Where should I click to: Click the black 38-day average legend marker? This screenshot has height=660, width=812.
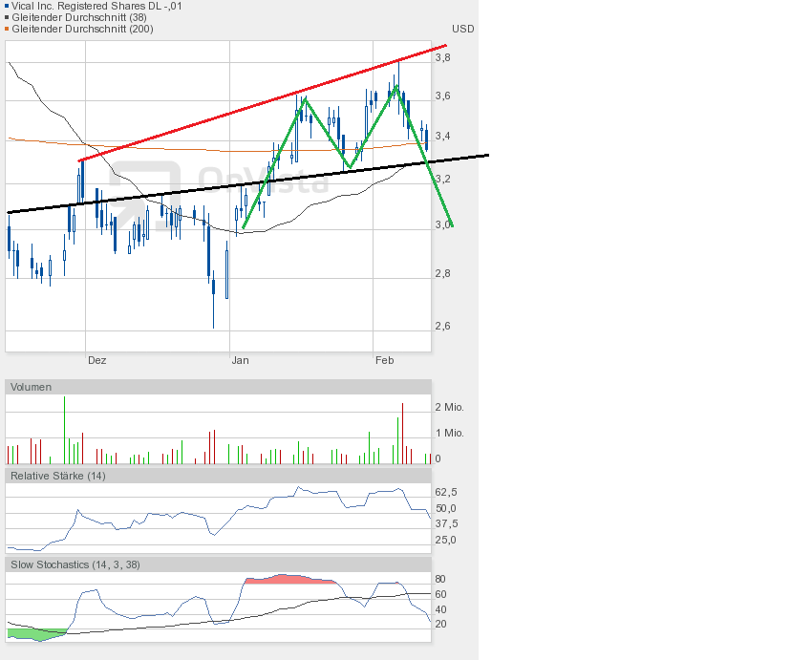tap(7, 17)
